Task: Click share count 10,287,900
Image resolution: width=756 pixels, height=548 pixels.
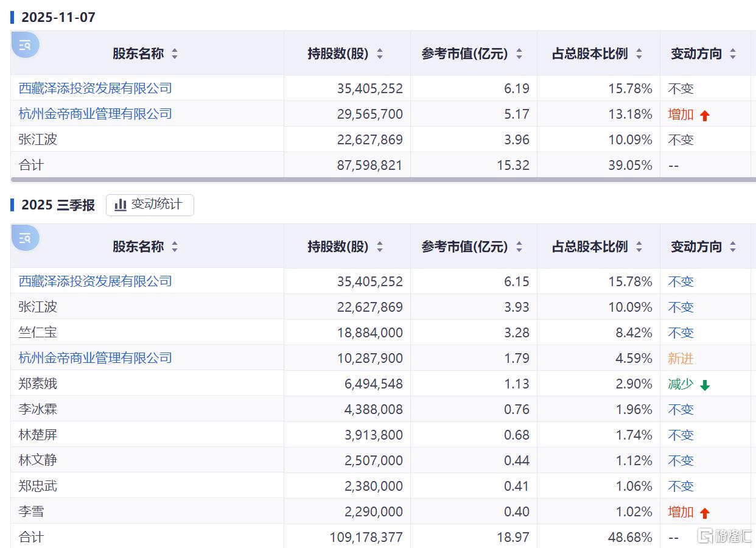Action: tap(370, 358)
